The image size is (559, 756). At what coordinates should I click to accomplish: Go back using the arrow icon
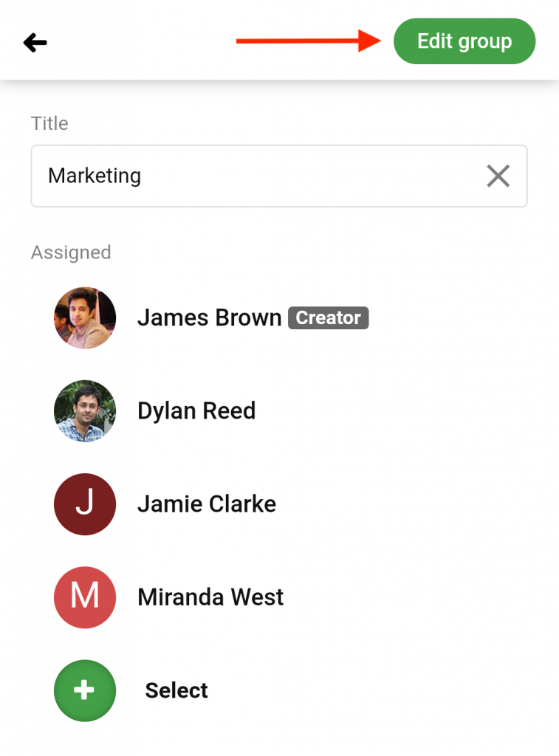click(x=35, y=42)
